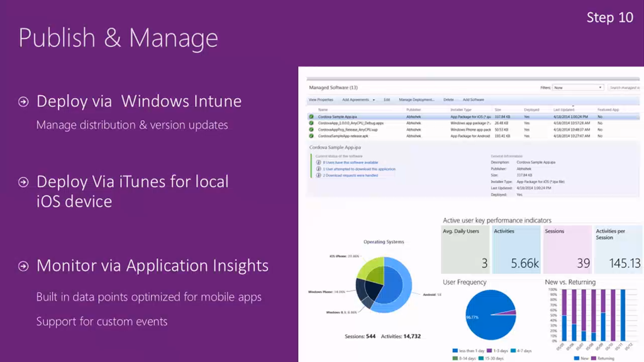Click the Monitor via Application Insights bullet arrow icon
644x362 pixels.
(x=23, y=266)
